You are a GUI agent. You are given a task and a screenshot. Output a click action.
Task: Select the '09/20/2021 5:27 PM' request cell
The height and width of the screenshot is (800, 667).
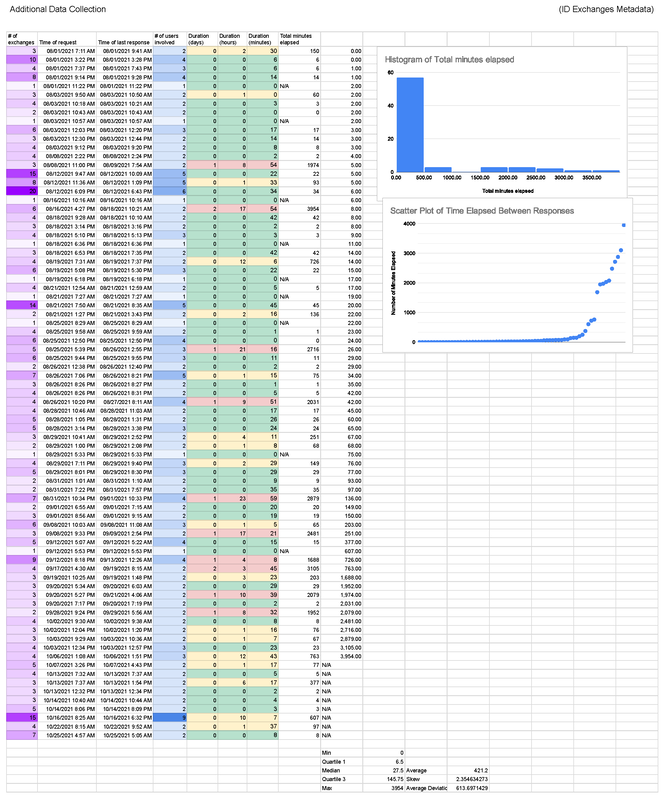pos(67,595)
